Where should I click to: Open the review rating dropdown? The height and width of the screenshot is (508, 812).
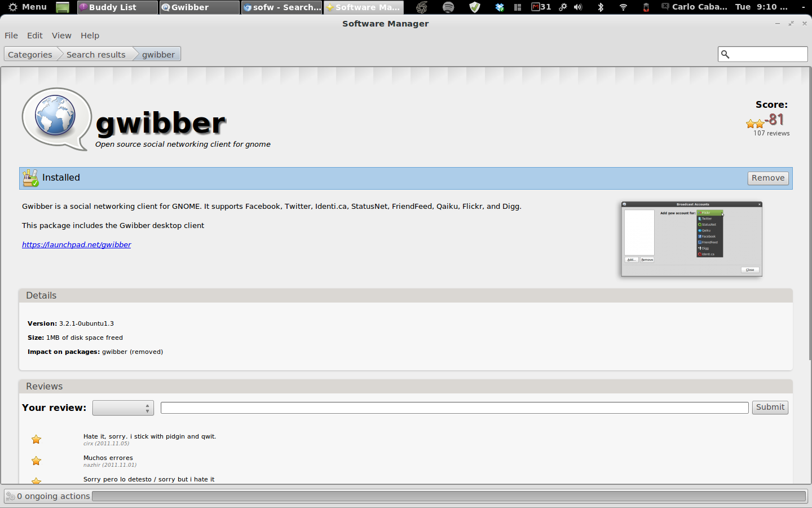123,408
